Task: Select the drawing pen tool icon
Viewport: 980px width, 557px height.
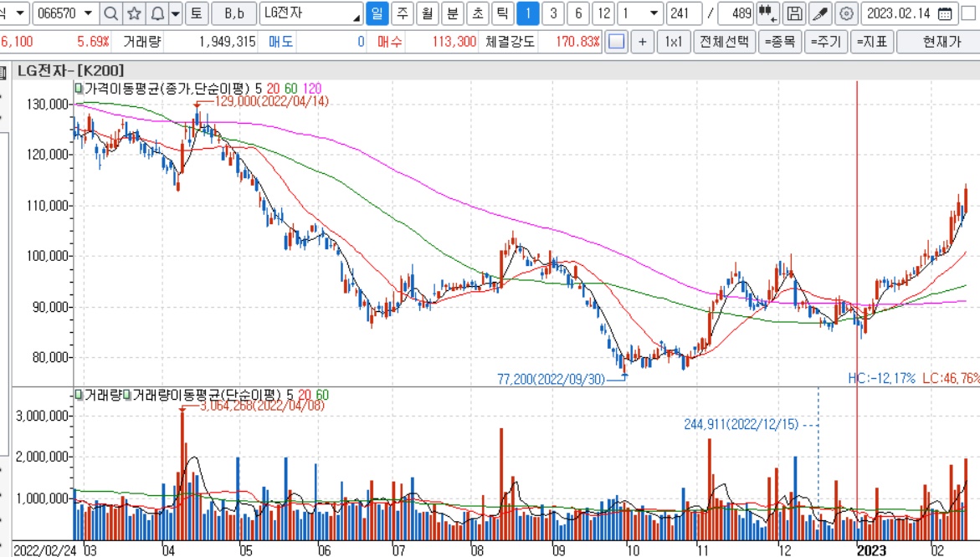Action: click(x=820, y=13)
